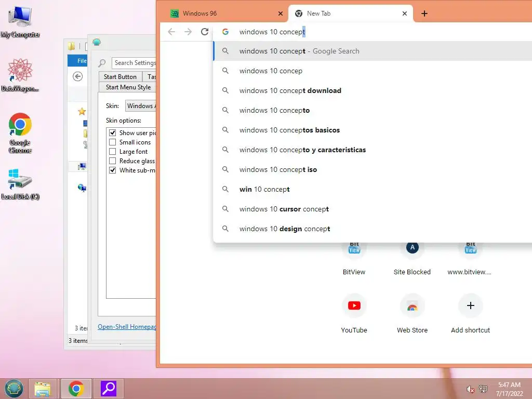
Task: Click the Google icon in address bar
Action: point(225,32)
